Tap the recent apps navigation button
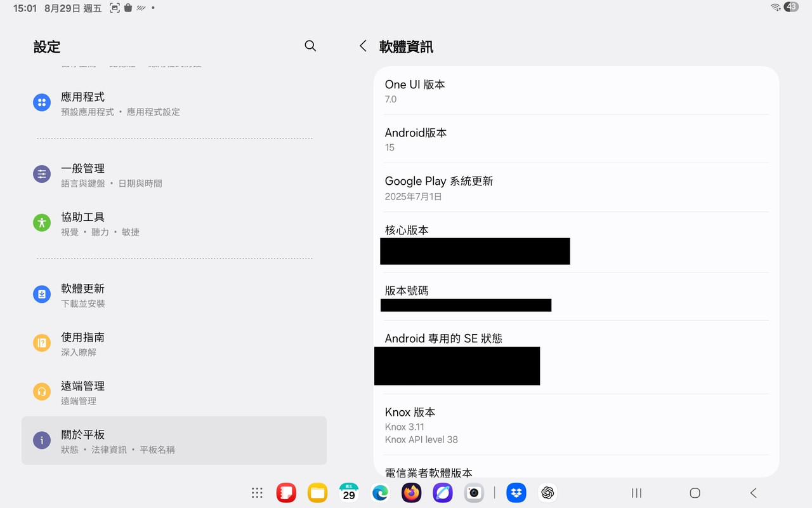Image resolution: width=812 pixels, height=508 pixels. tap(637, 493)
